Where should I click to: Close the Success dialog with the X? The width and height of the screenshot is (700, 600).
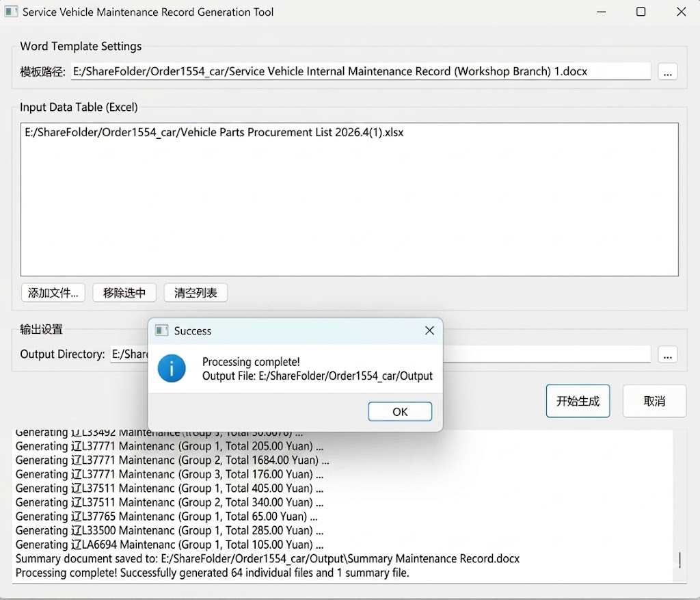(429, 330)
